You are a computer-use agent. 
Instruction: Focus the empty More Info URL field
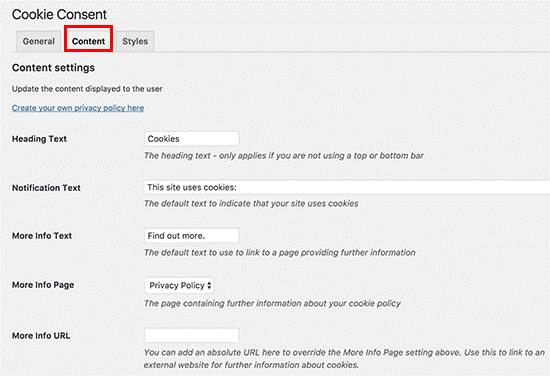coord(192,335)
